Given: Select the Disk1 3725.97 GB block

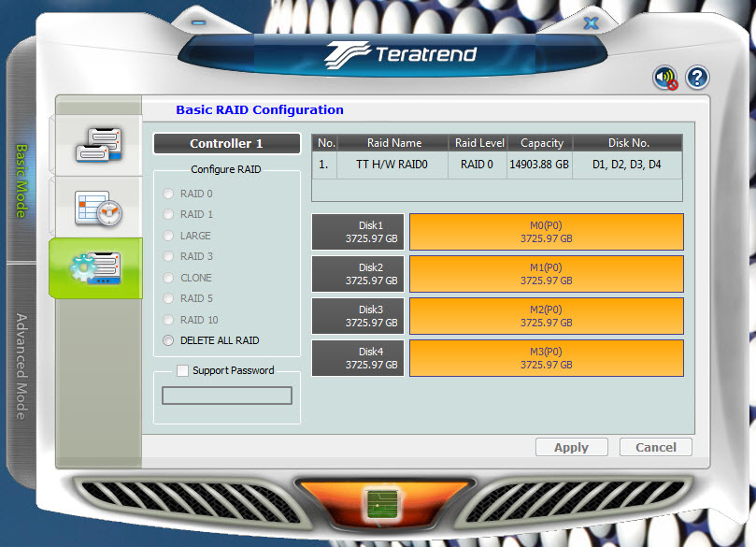Looking at the screenshot, I should (x=358, y=232).
